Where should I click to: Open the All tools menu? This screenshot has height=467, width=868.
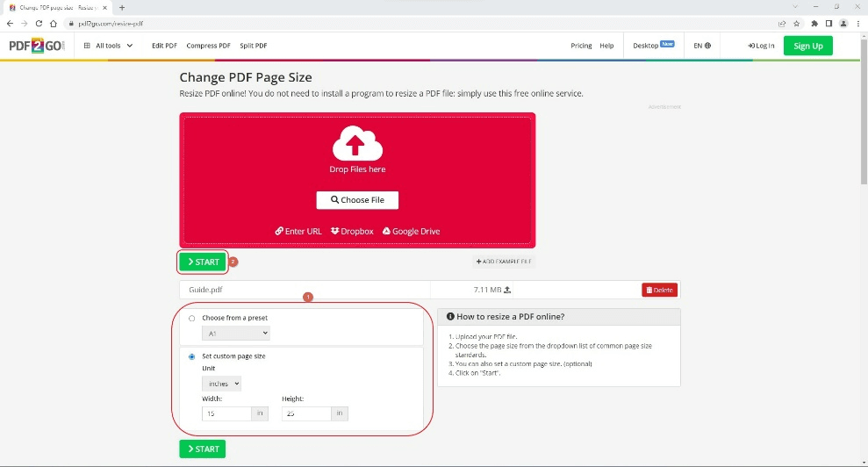coord(108,46)
